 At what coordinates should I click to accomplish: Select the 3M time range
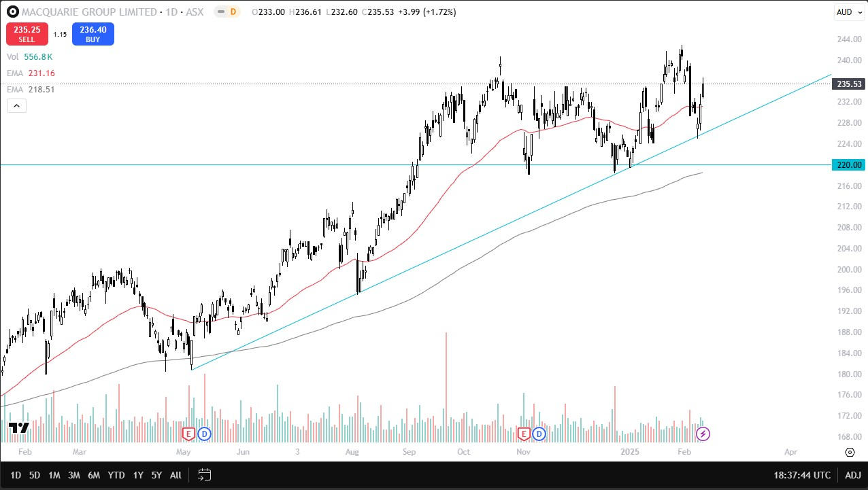[x=74, y=475]
